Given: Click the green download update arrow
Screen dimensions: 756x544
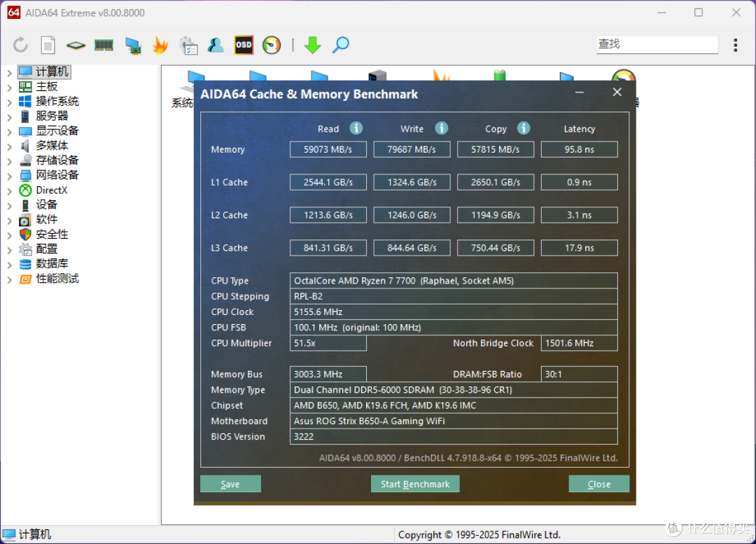Looking at the screenshot, I should pos(312,45).
